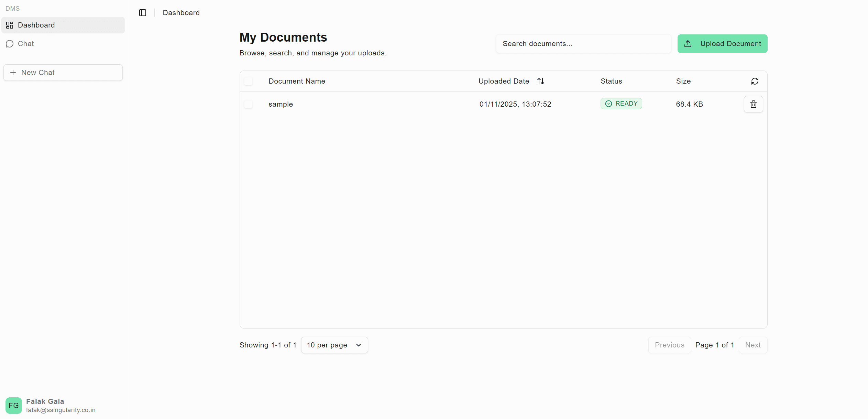Click the Next page button
Image resolution: width=868 pixels, height=419 pixels.
752,345
